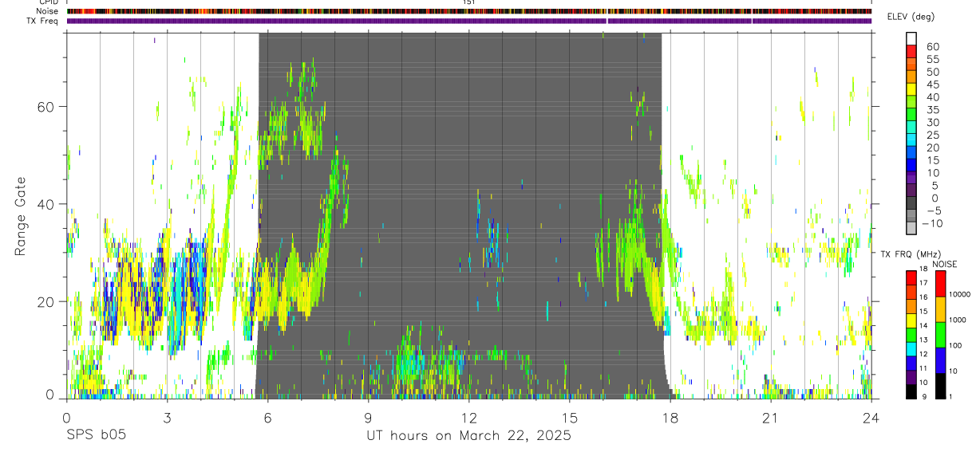Viewport: 980px width, 452px height.
Task: Click the noise color strip above plot
Action: [469, 11]
